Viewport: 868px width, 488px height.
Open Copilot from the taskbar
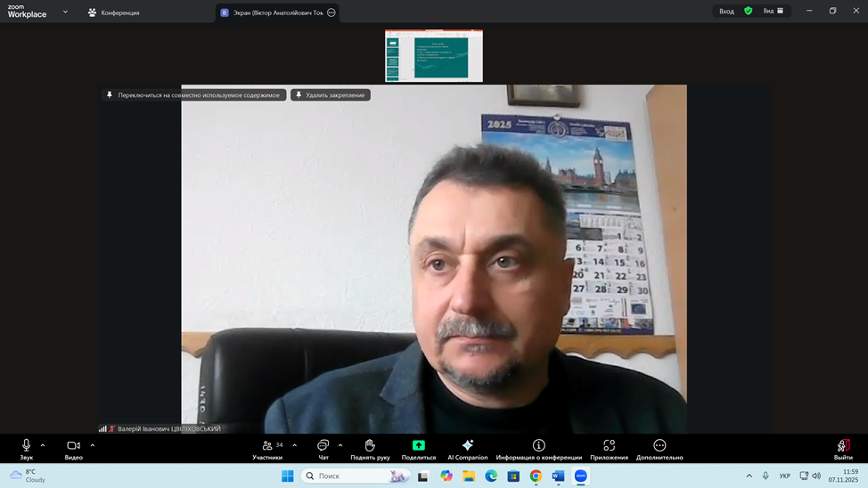[446, 476]
